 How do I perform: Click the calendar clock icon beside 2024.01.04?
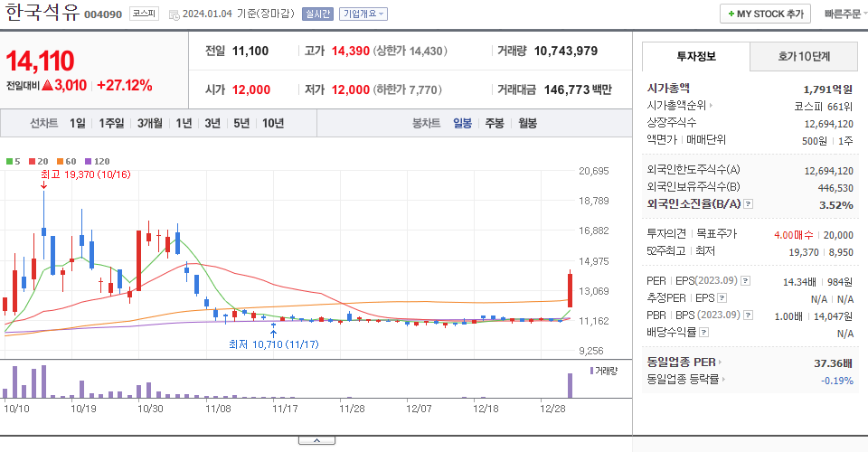point(174,15)
